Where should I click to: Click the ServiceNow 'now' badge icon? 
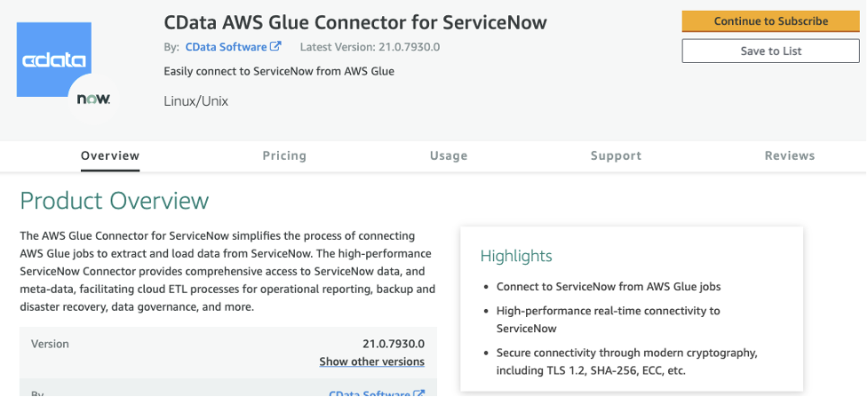[93, 99]
